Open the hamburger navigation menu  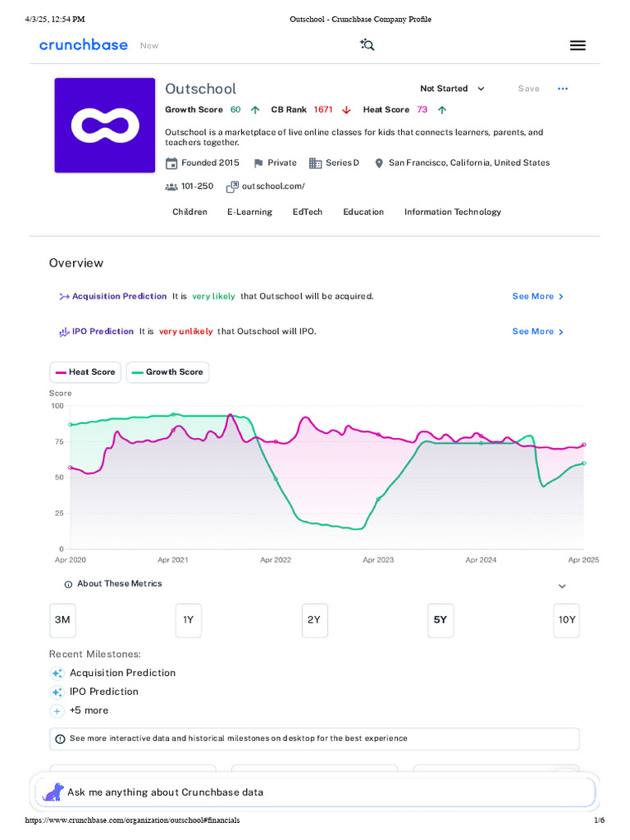click(x=577, y=46)
